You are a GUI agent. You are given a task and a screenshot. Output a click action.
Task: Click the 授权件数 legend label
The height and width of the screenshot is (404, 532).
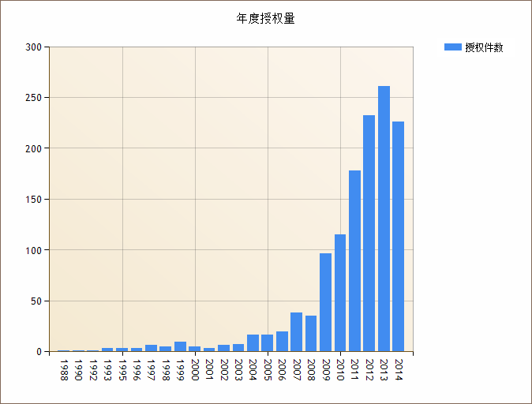484,47
